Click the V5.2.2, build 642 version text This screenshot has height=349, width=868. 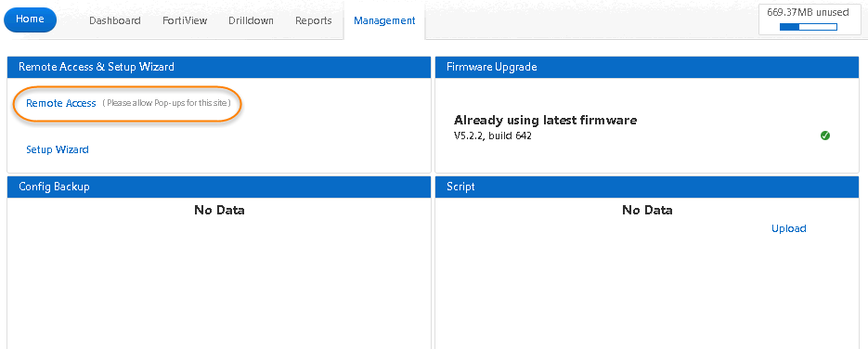point(492,136)
